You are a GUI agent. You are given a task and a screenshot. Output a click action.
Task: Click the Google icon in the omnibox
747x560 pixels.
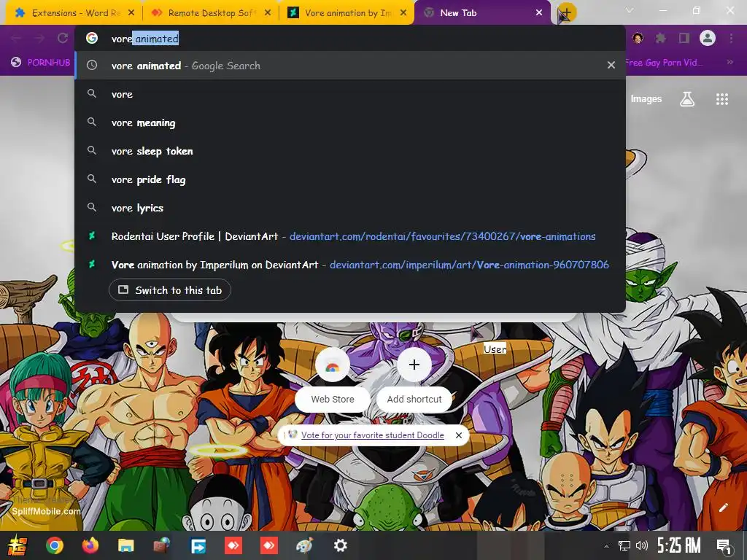click(x=92, y=38)
